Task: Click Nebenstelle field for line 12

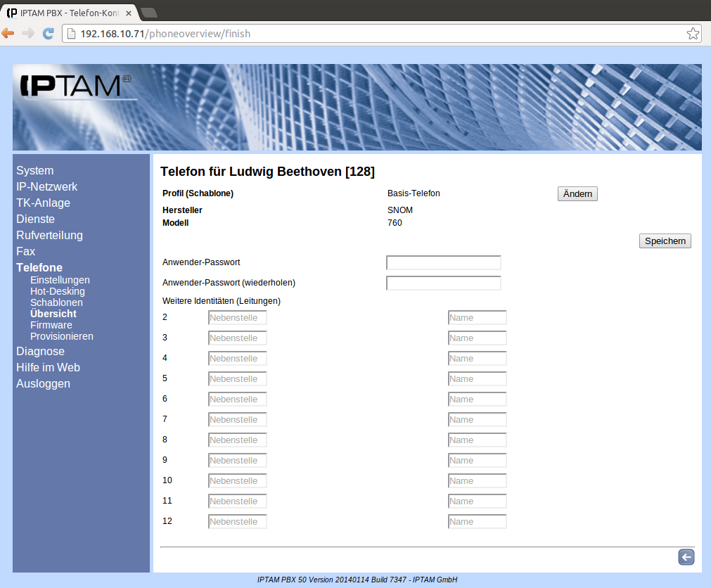Action: point(237,521)
